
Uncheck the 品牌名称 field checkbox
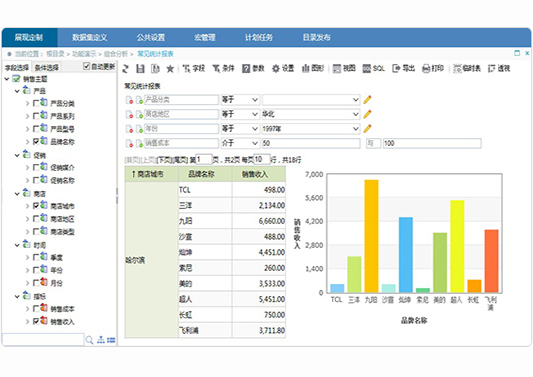[36, 141]
